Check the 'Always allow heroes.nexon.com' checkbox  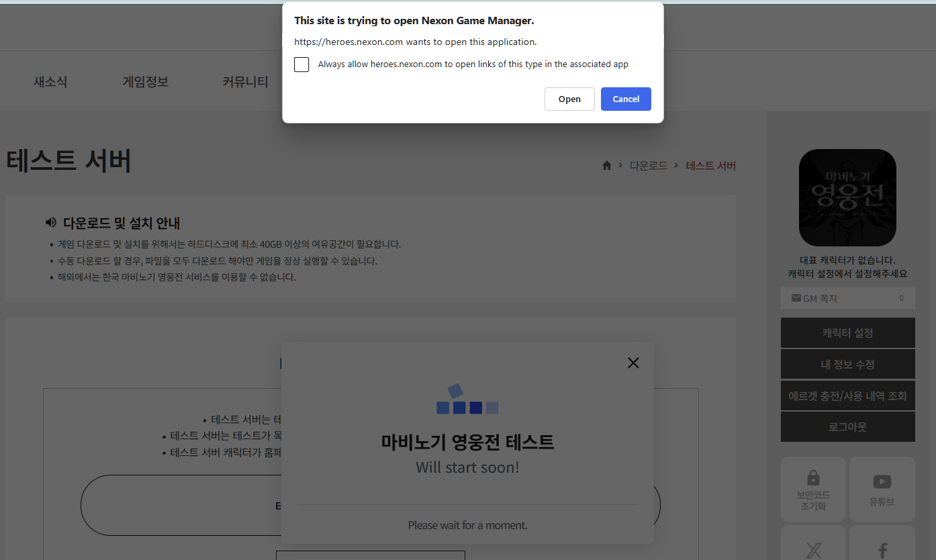click(x=301, y=64)
